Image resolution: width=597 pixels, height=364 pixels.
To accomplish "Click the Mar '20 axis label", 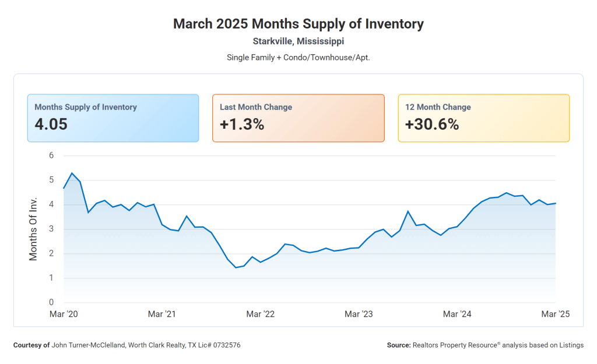I will [x=64, y=314].
